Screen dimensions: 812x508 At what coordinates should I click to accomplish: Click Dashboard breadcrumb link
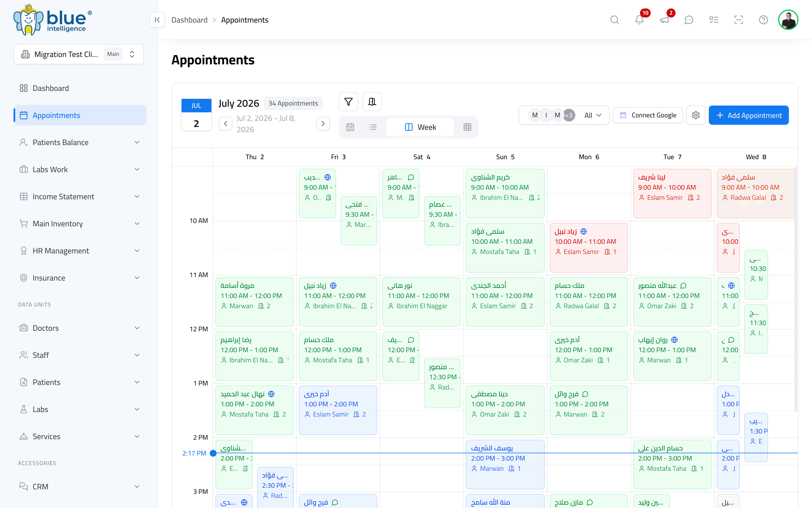coord(189,20)
